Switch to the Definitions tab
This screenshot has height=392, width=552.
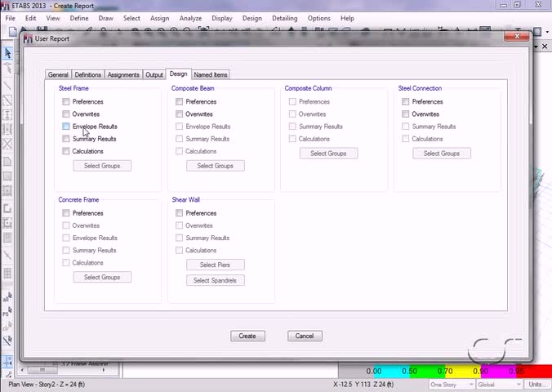point(88,74)
